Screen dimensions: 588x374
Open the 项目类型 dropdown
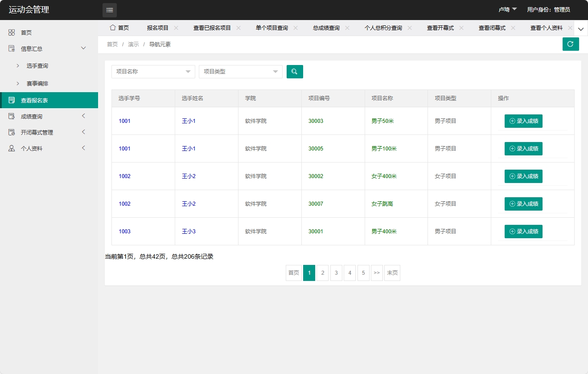coord(240,71)
